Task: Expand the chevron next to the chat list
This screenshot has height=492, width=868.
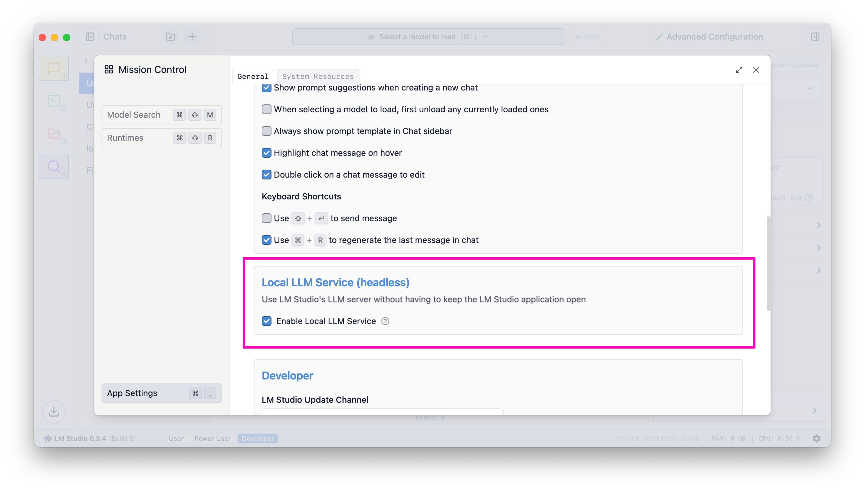Action: 86,61
